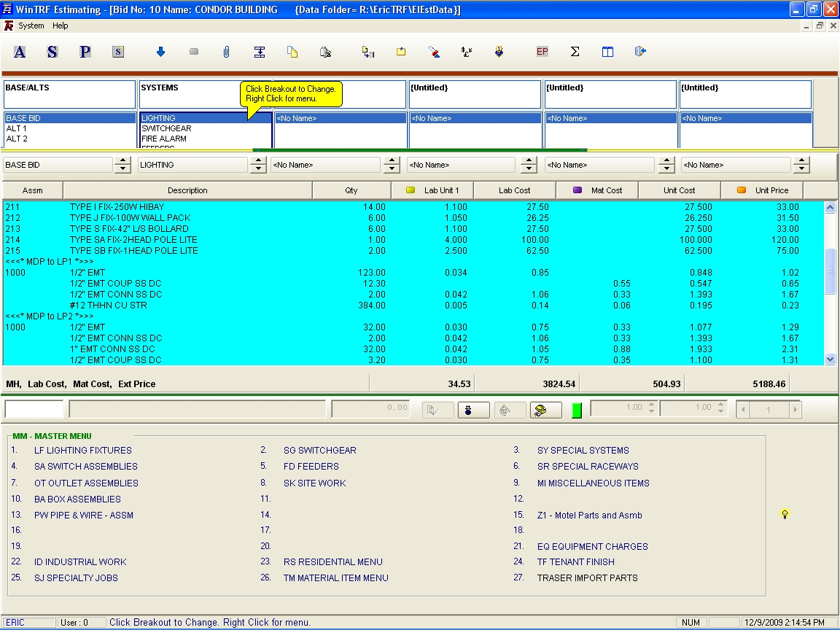The height and width of the screenshot is (630, 840).
Task: Click the bold letter A toolbar icon
Action: point(20,52)
